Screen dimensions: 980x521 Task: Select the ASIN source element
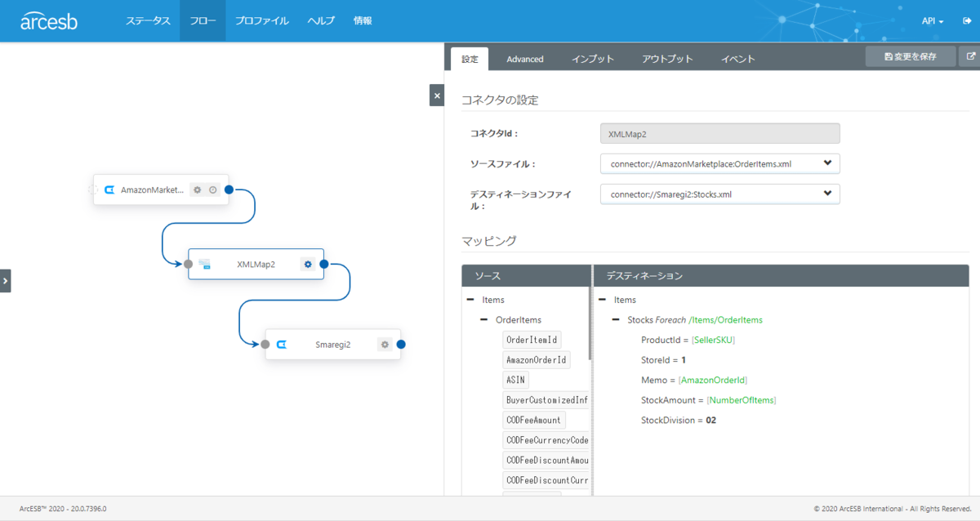pyautogui.click(x=515, y=380)
